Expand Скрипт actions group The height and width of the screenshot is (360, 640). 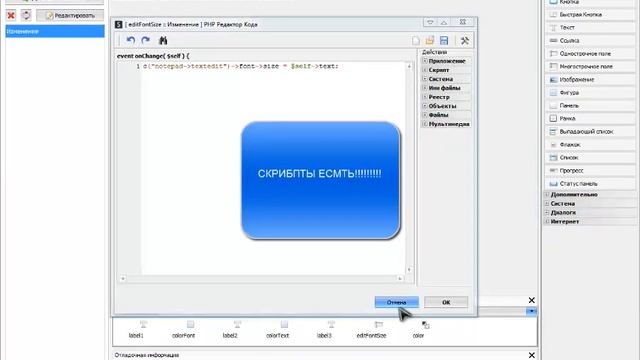[424, 70]
